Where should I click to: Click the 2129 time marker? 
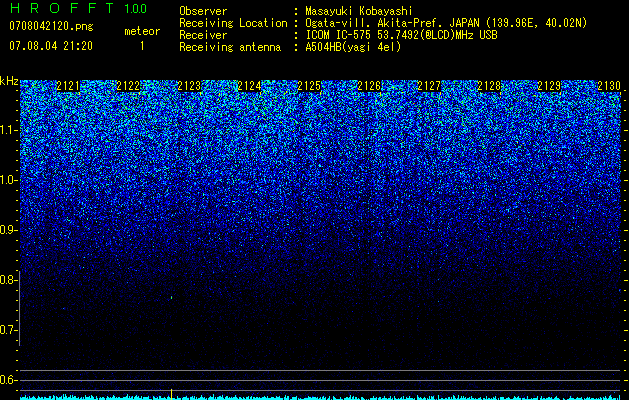click(x=549, y=86)
